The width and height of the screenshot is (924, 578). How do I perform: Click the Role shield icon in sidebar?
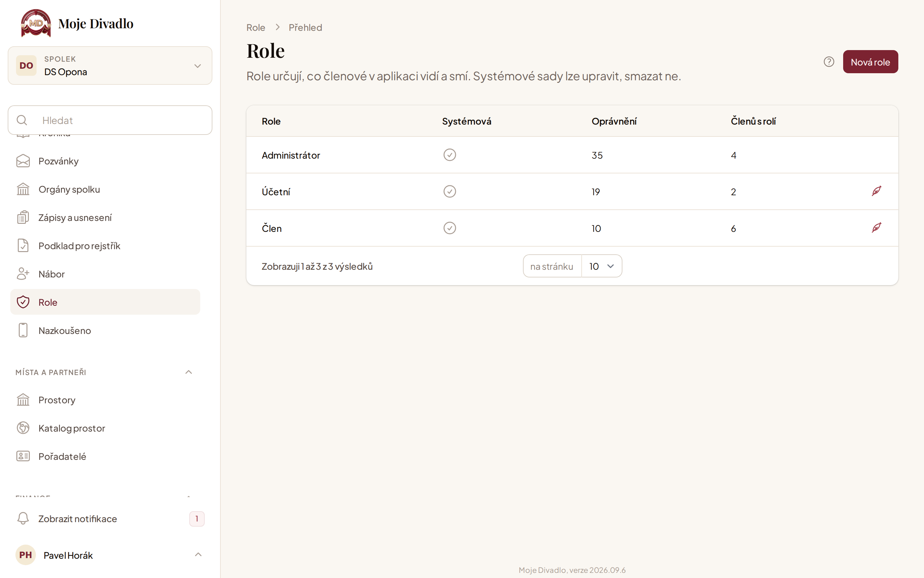click(23, 302)
